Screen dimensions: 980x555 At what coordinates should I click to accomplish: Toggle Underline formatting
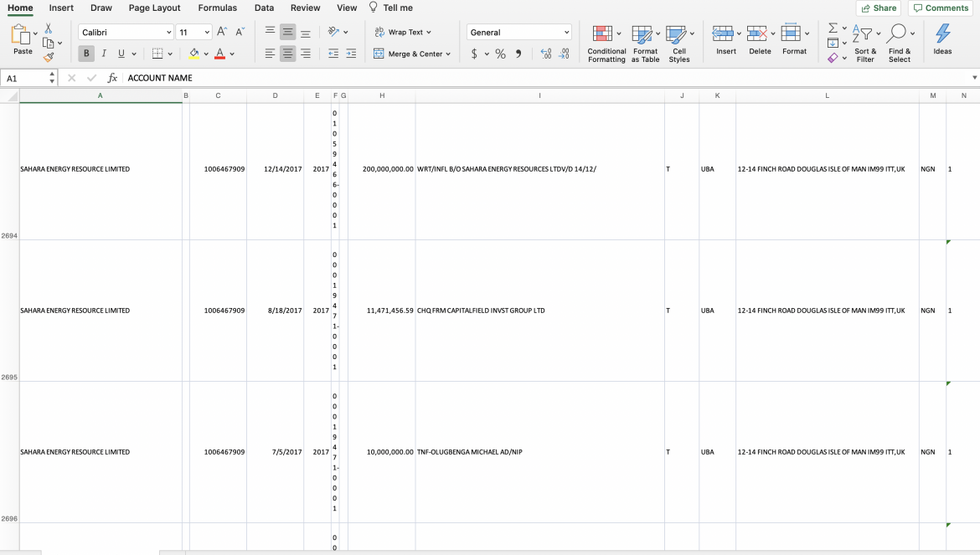pos(121,54)
